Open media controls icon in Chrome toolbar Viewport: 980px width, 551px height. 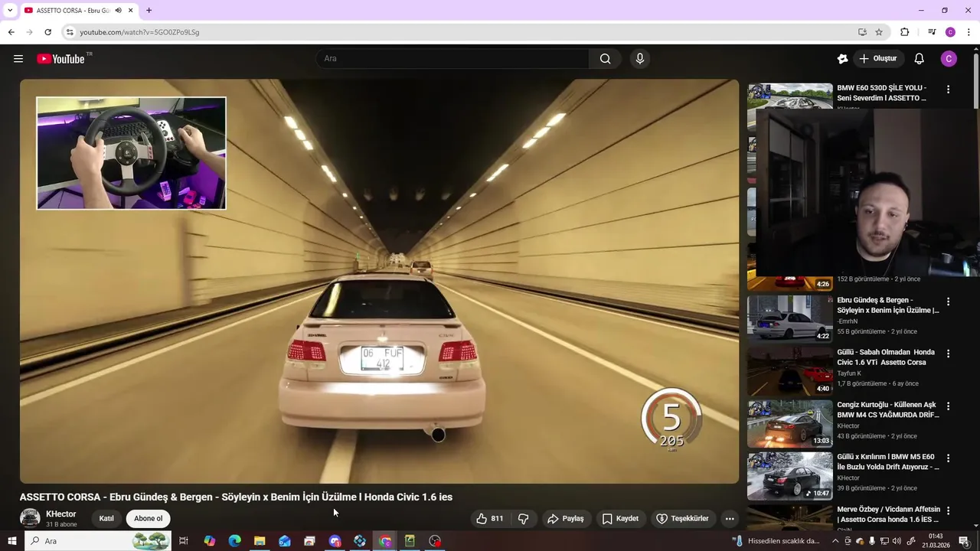(932, 32)
